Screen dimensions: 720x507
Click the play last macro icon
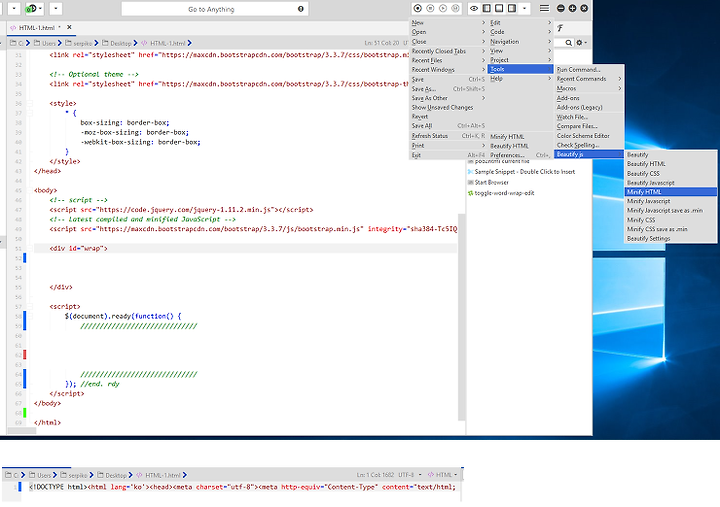click(443, 8)
